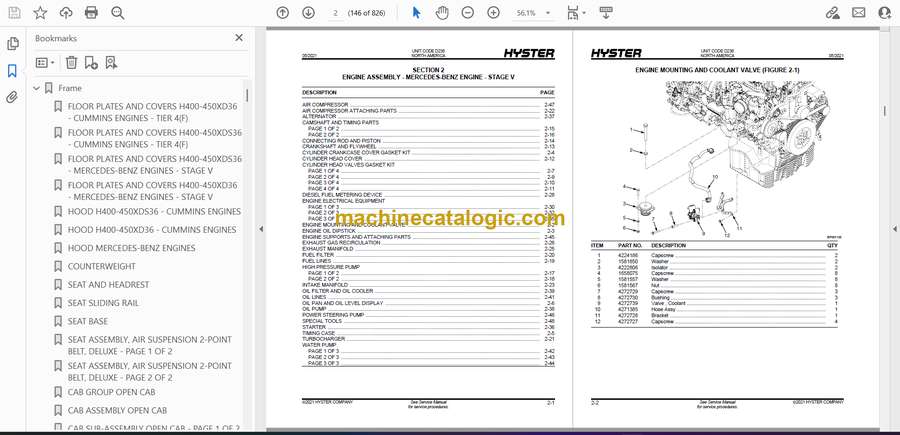Click TURBOCHARGER index entry

[428, 339]
